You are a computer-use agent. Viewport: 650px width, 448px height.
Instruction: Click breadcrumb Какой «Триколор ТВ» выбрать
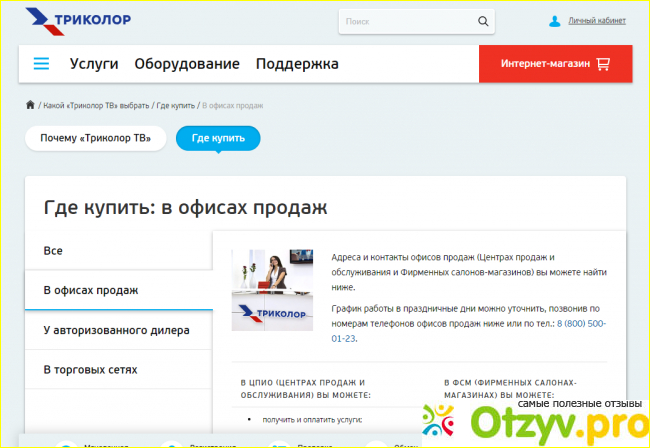(97, 105)
